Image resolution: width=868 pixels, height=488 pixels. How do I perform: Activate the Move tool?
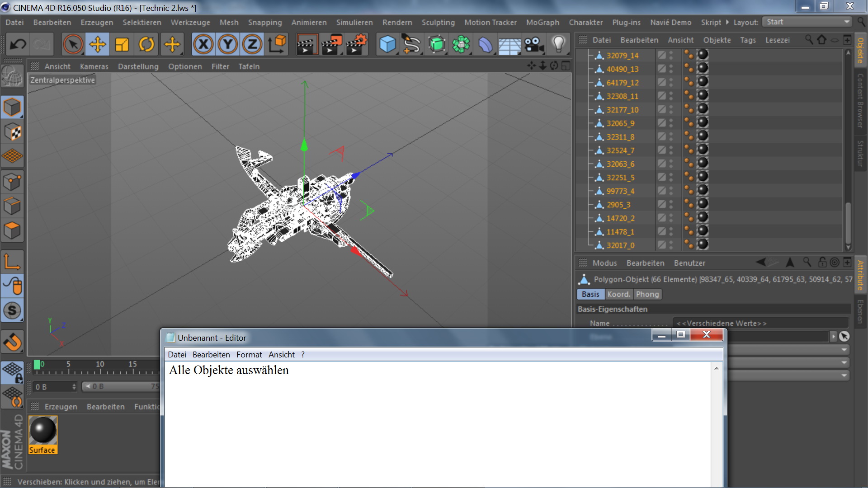point(98,44)
